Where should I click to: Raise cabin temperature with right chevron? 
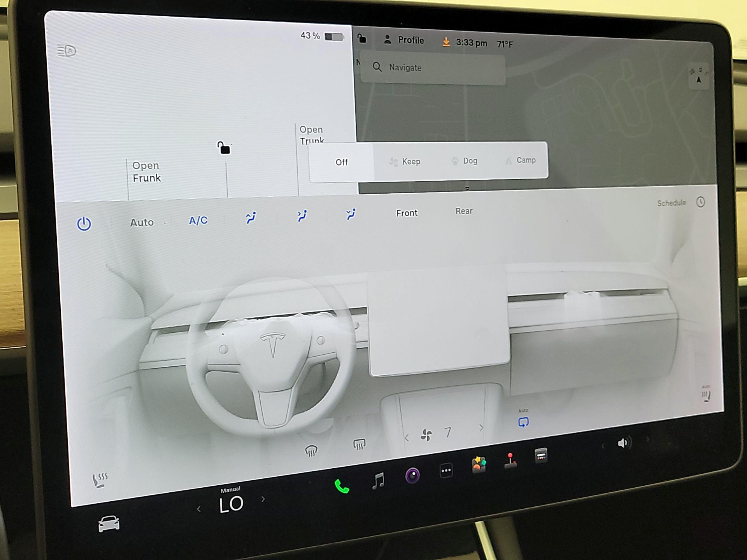263,499
